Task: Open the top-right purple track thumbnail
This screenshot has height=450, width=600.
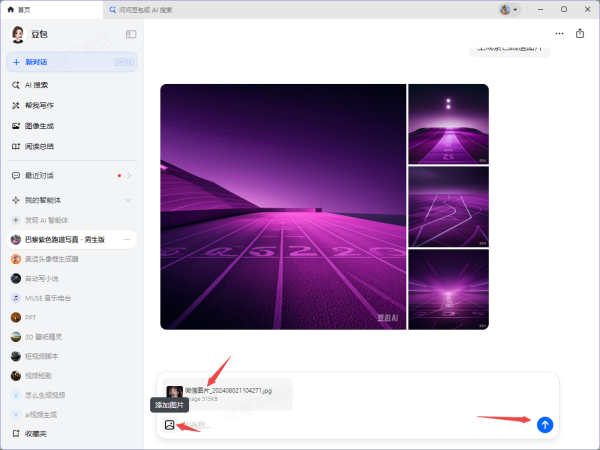Action: [x=448, y=124]
